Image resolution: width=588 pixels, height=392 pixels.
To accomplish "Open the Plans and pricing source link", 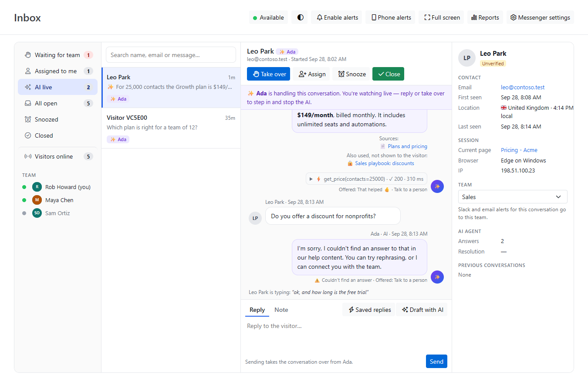I will tap(407, 146).
